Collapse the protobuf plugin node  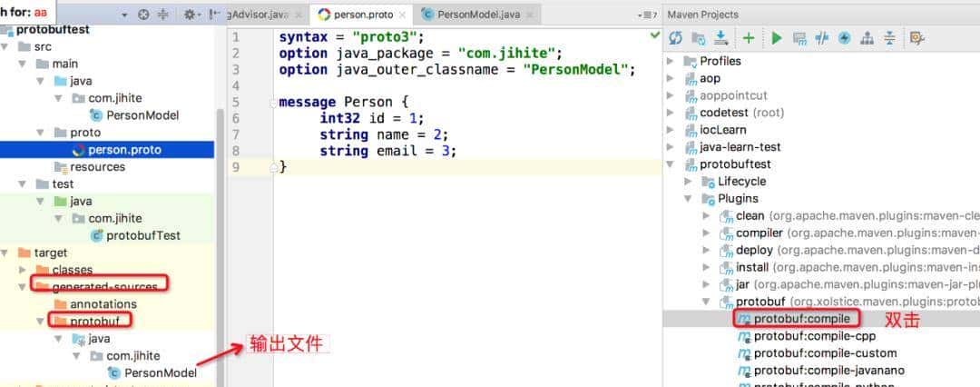pyautogui.click(x=707, y=302)
